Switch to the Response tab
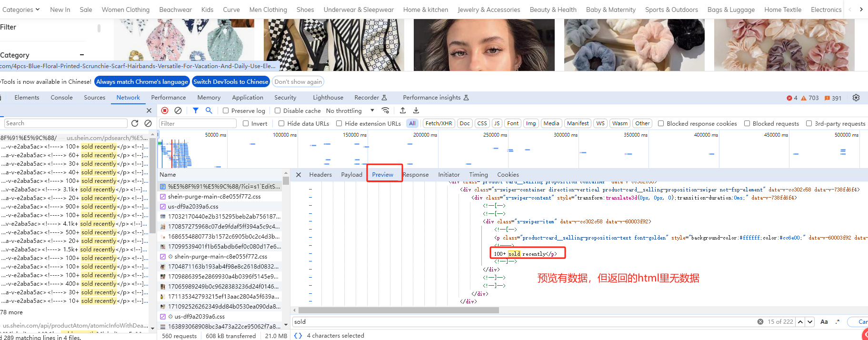 tap(416, 175)
